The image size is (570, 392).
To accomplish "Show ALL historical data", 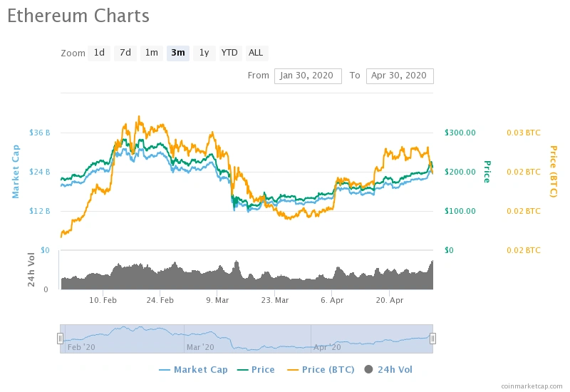I will (256, 53).
